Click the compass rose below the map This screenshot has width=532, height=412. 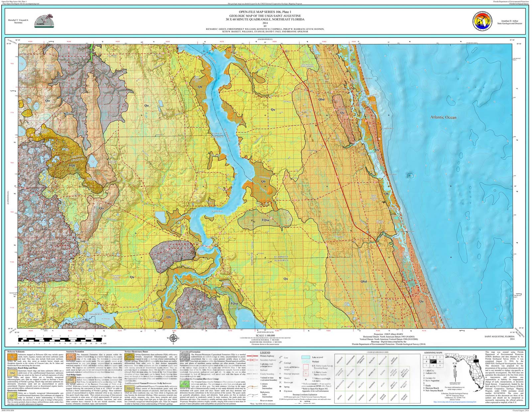173,337
